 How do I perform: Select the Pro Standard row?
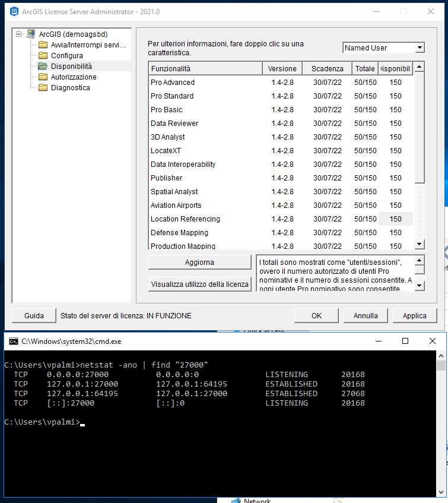click(x=281, y=96)
